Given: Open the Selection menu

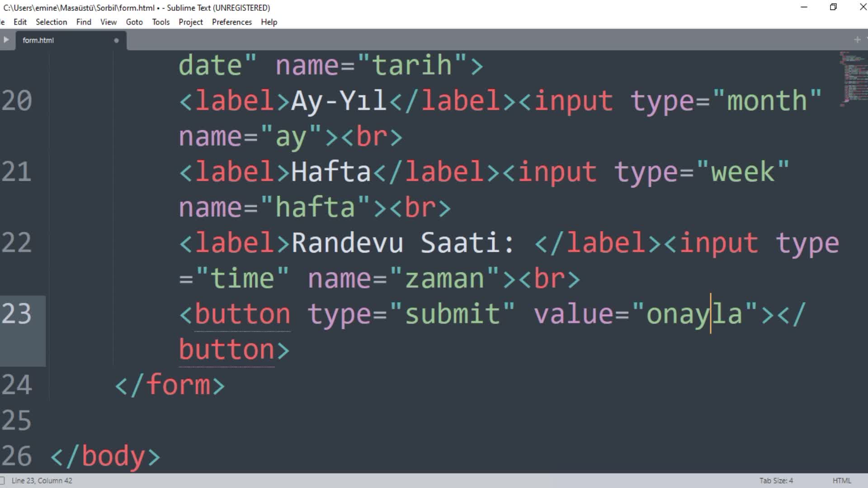Looking at the screenshot, I should (51, 22).
